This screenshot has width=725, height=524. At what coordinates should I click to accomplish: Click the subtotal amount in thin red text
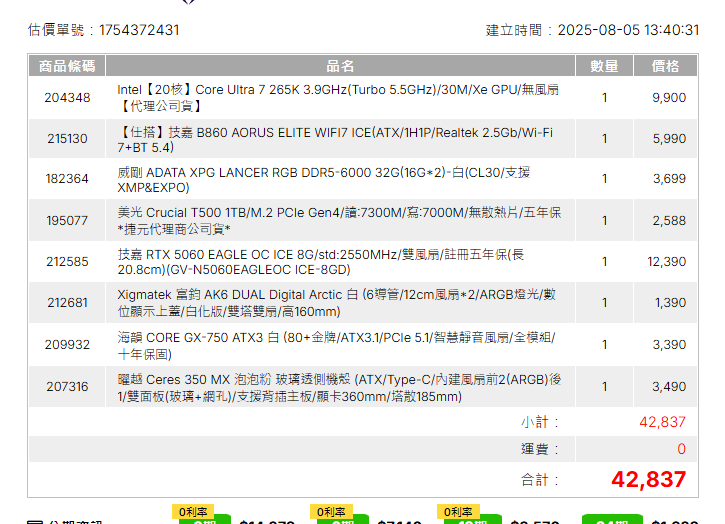point(663,422)
